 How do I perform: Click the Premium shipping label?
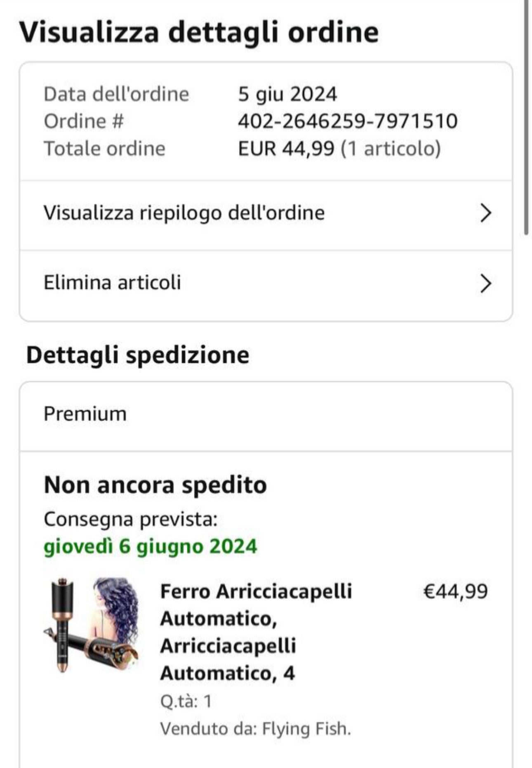coord(85,414)
